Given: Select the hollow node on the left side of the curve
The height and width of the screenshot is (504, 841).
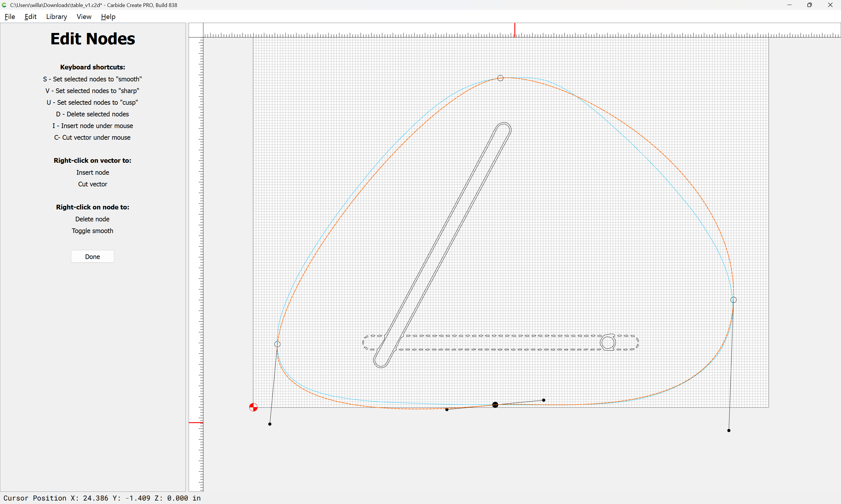Looking at the screenshot, I should [277, 344].
